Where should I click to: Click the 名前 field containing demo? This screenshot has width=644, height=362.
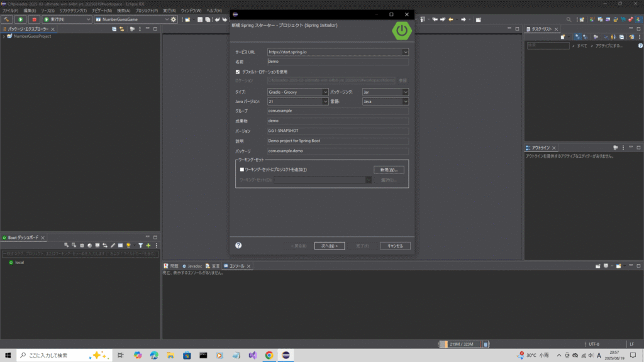(338, 62)
